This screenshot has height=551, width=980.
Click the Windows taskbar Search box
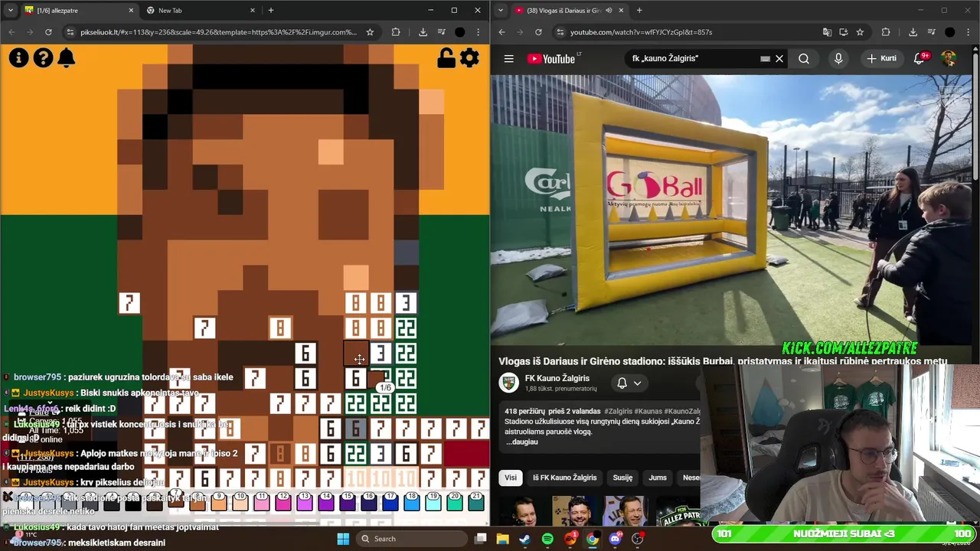tap(411, 539)
